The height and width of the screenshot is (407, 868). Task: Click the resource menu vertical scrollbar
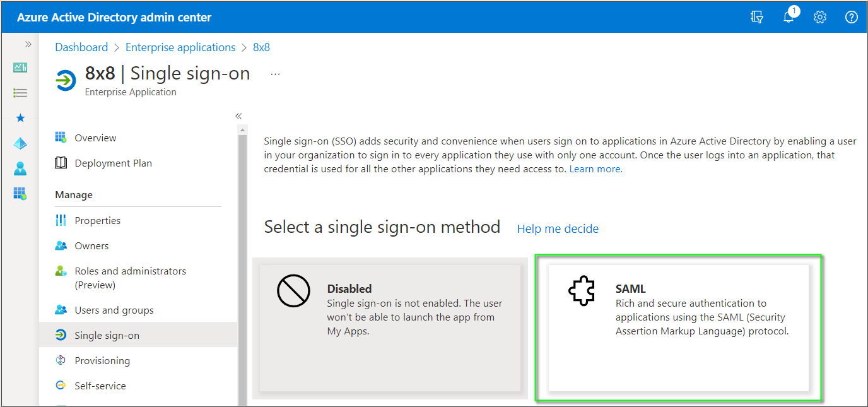click(242, 271)
